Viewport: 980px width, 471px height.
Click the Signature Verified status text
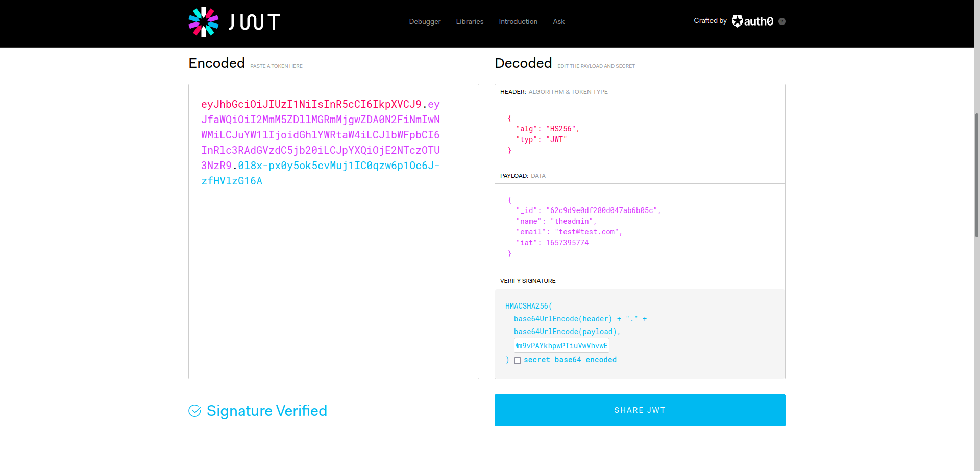(266, 411)
